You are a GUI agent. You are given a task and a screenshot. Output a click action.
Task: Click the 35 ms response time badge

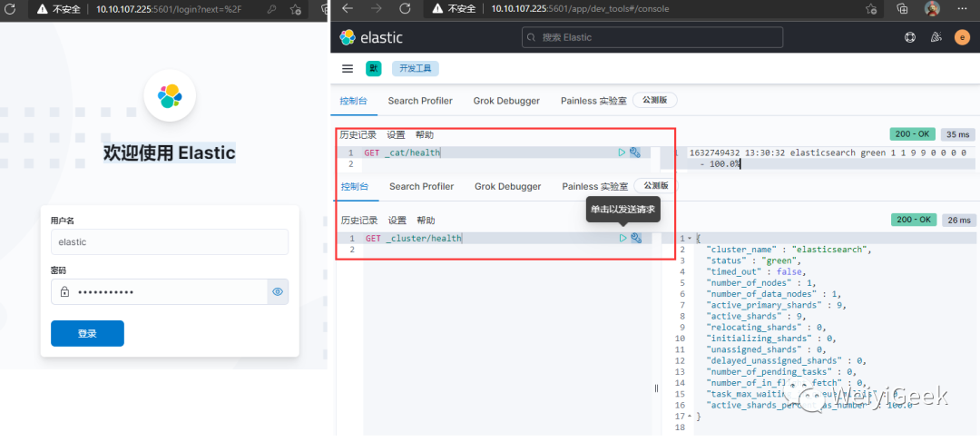click(958, 134)
